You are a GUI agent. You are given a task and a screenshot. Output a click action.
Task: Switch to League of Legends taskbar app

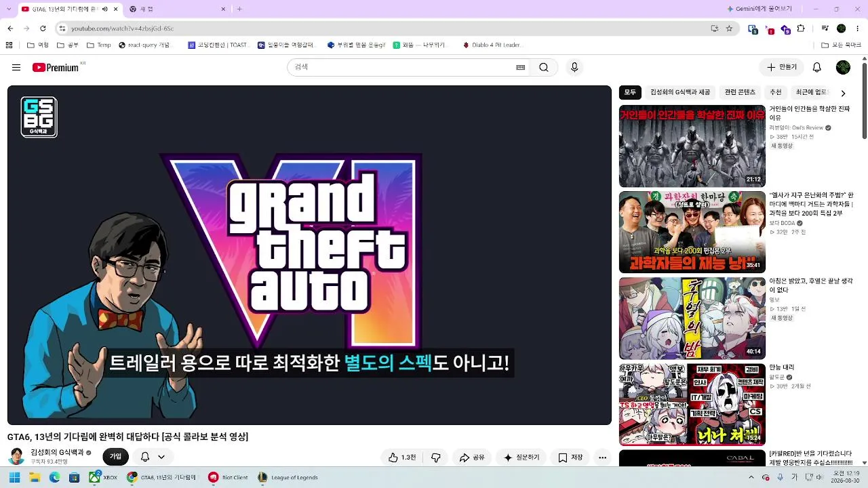288,477
